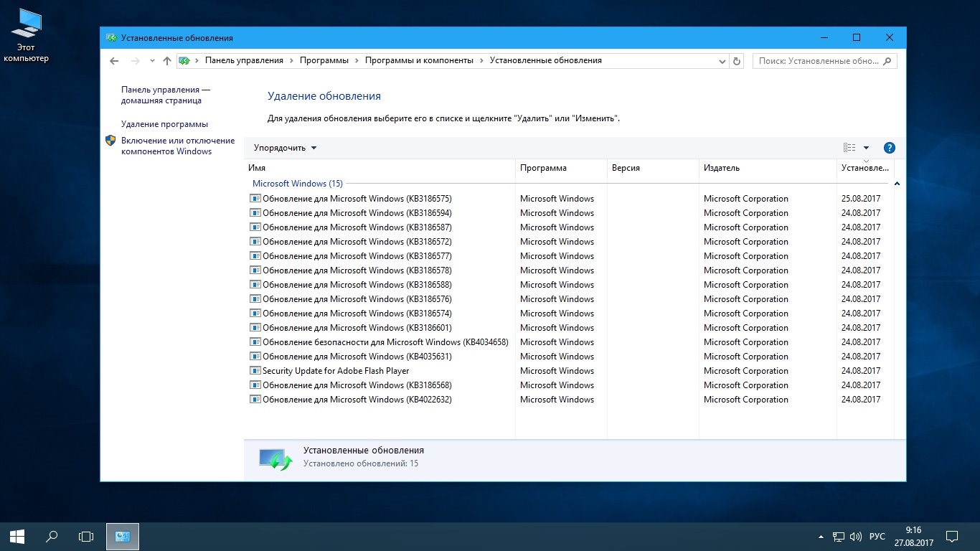Click the shield icon beside components link

pos(110,141)
